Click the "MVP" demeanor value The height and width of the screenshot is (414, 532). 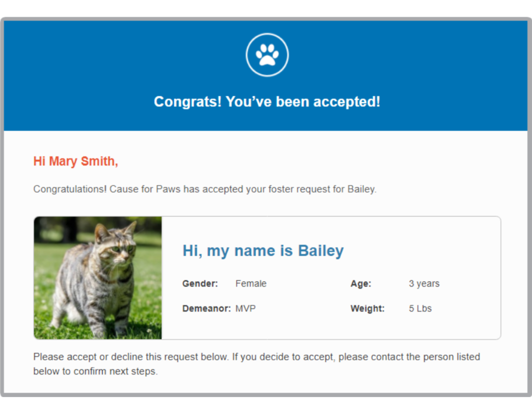point(245,308)
